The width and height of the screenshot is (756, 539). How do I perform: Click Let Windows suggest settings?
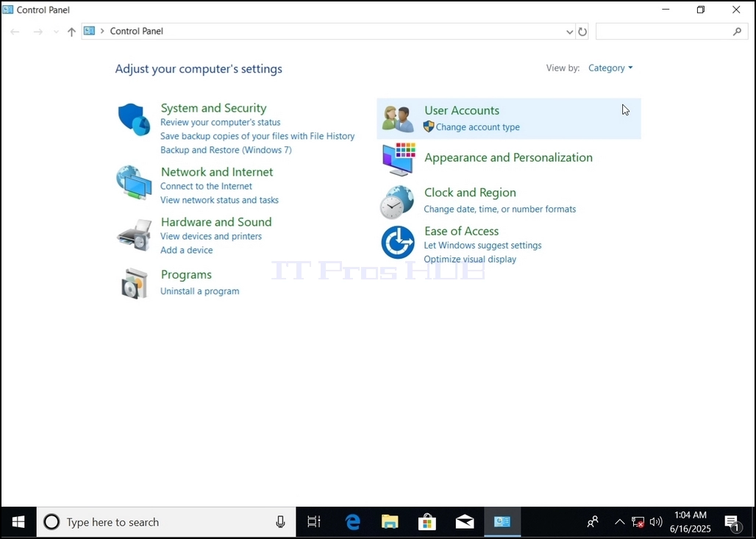click(x=482, y=246)
